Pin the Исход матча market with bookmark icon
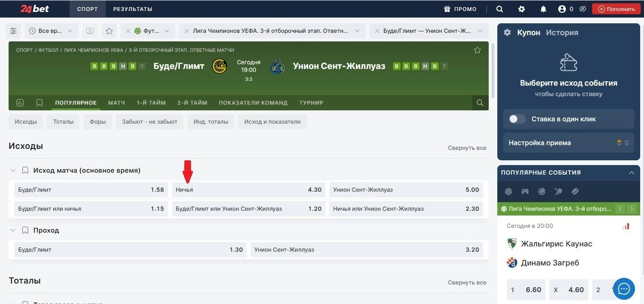 (x=25, y=170)
